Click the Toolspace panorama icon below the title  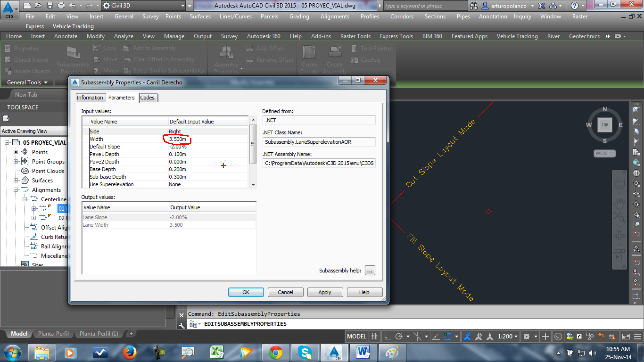[x=6, y=118]
